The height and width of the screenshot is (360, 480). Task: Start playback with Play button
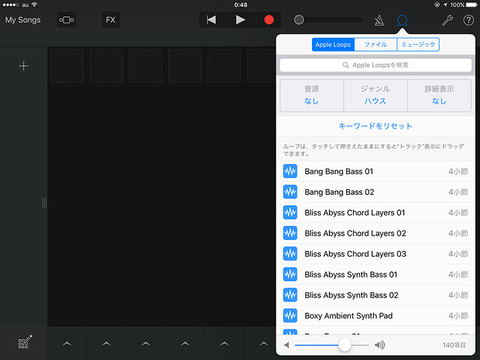(x=240, y=20)
